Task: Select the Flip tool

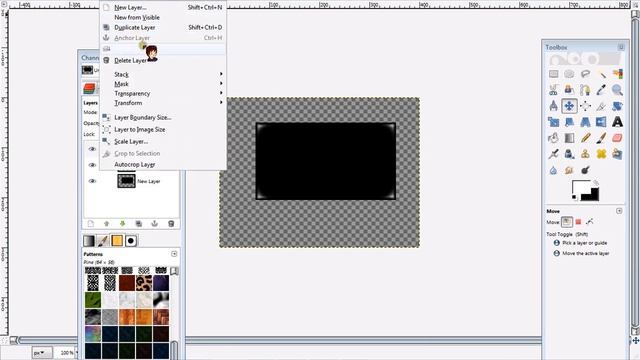Action: pos(601,122)
